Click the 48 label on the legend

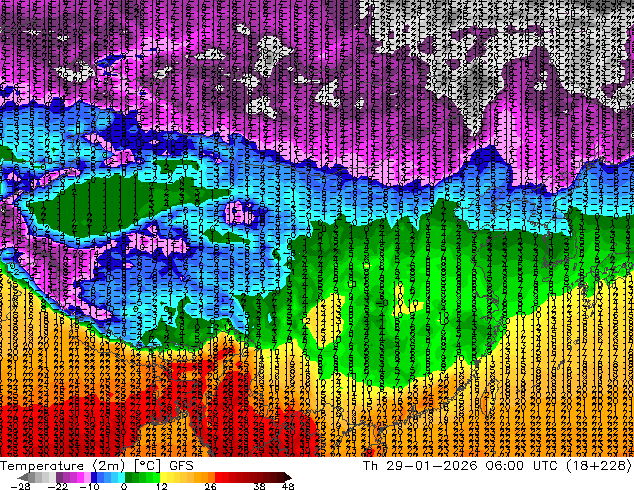[x=288, y=486]
